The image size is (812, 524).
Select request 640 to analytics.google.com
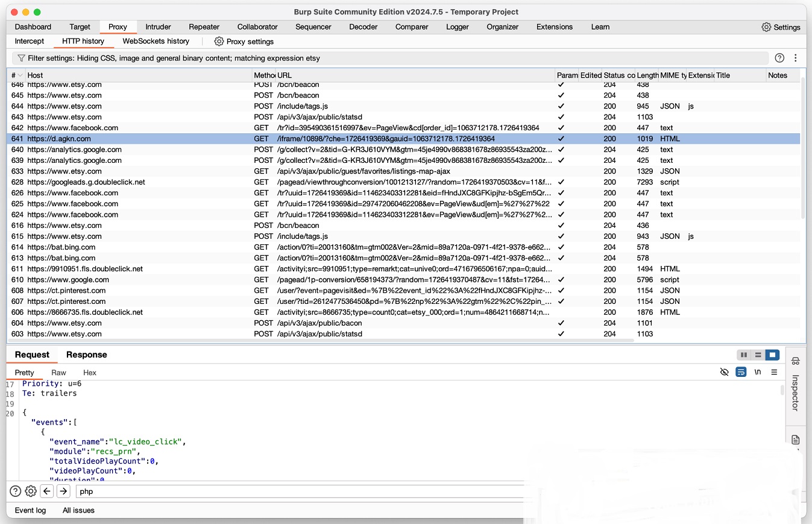403,150
